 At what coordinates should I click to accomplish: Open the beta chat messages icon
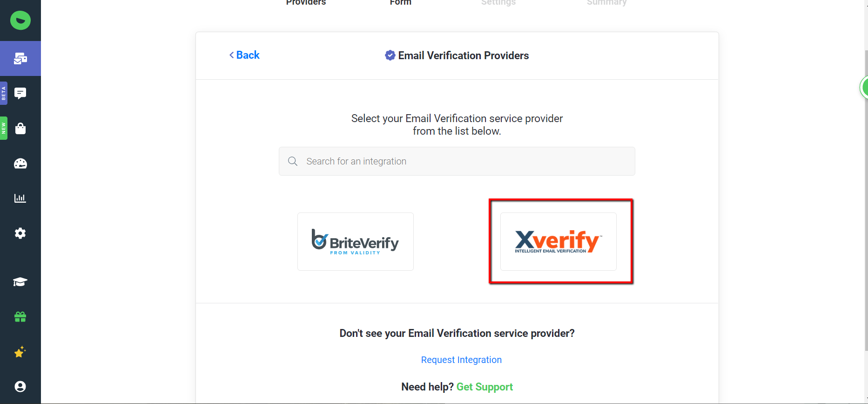(x=20, y=93)
